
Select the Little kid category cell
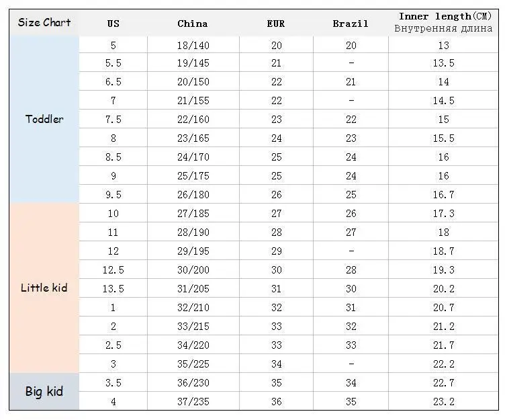pos(44,288)
